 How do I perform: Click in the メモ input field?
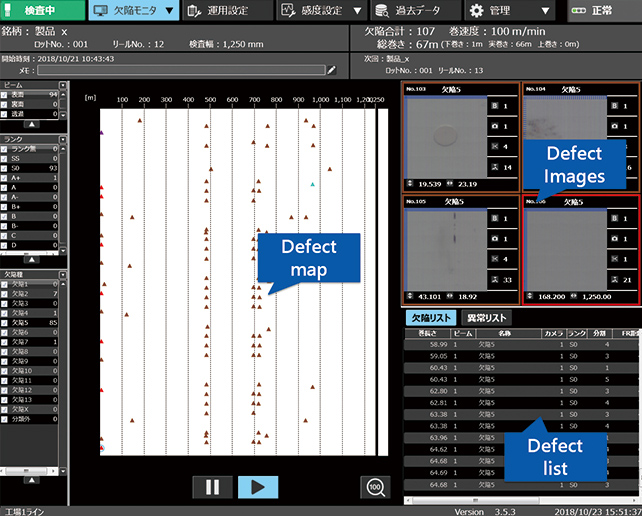click(x=181, y=70)
